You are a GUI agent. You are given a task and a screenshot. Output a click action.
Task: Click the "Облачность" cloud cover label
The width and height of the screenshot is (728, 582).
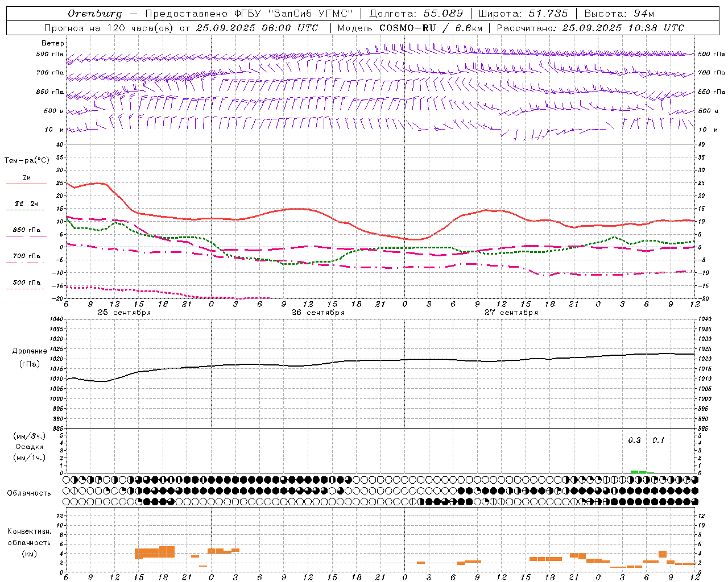[x=29, y=493]
